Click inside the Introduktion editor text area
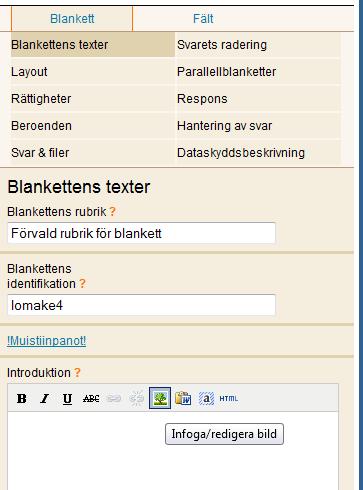Image resolution: width=363 pixels, height=490 pixels. pyautogui.click(x=173, y=451)
